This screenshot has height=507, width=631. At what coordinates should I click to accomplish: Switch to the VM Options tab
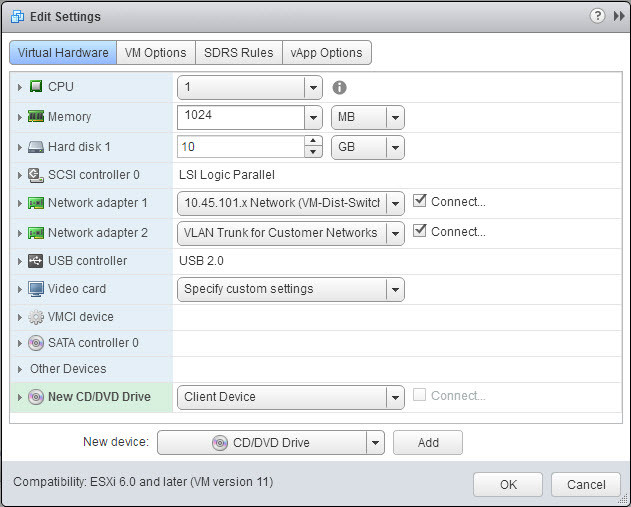coord(156,52)
